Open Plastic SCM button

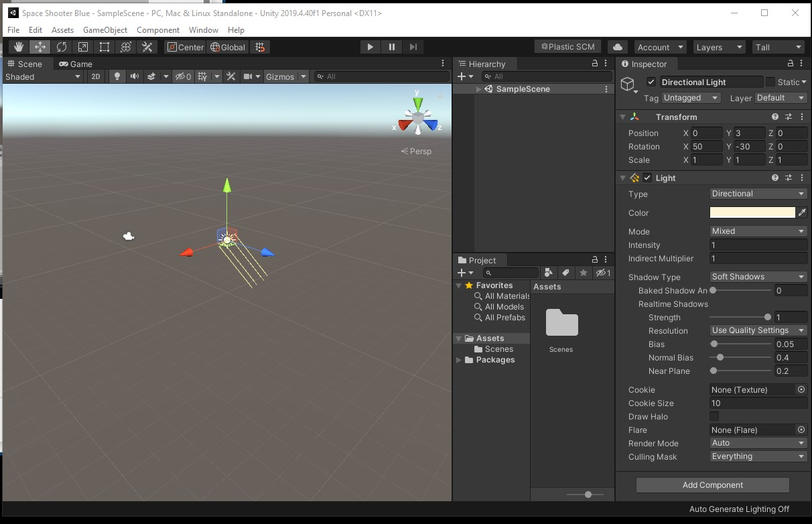pyautogui.click(x=566, y=47)
